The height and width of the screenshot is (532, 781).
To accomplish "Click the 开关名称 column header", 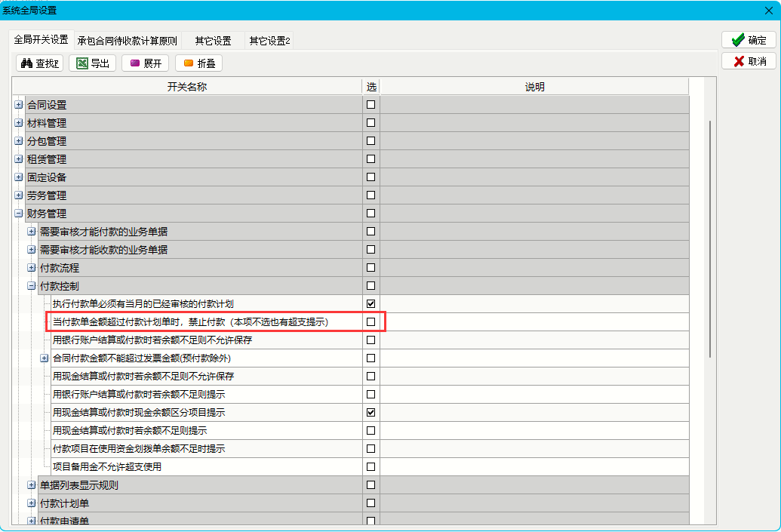I will click(x=186, y=87).
